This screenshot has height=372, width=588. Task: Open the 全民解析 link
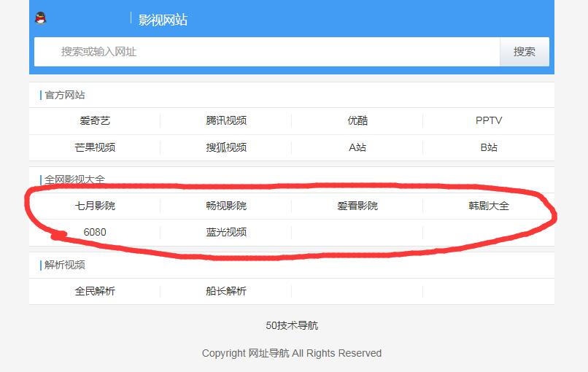coord(95,291)
